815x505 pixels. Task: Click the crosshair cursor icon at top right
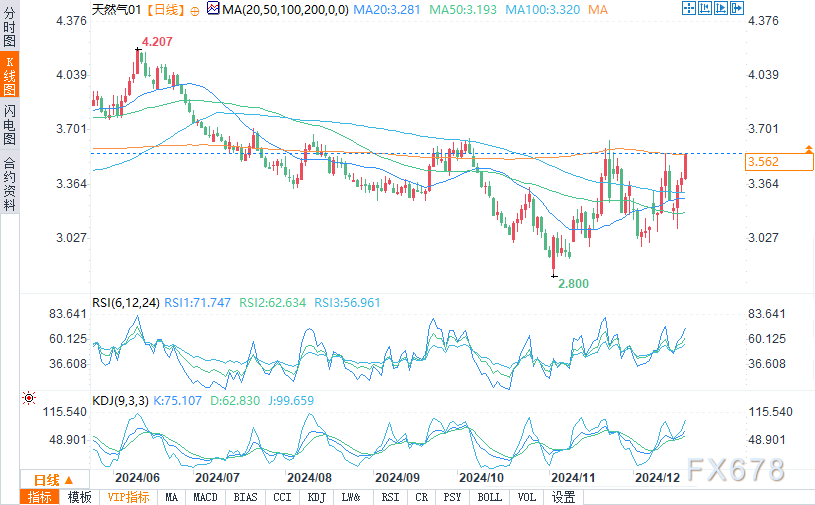pos(689,8)
